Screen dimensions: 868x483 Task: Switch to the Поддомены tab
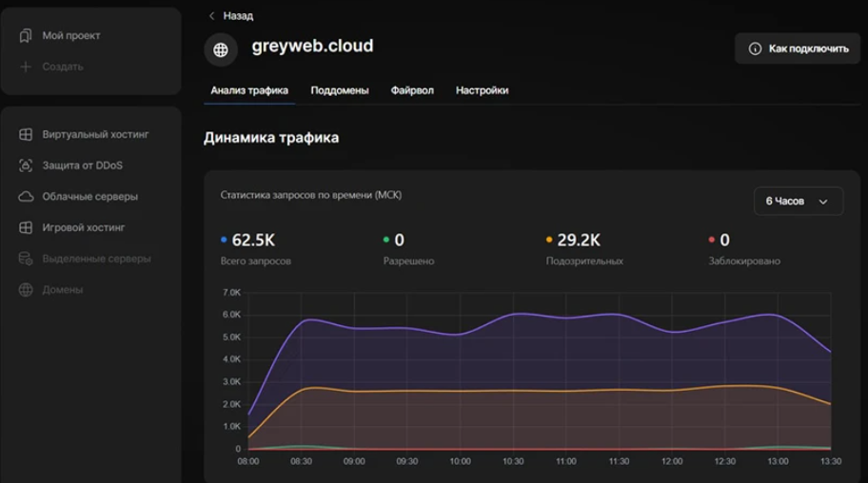tap(340, 90)
